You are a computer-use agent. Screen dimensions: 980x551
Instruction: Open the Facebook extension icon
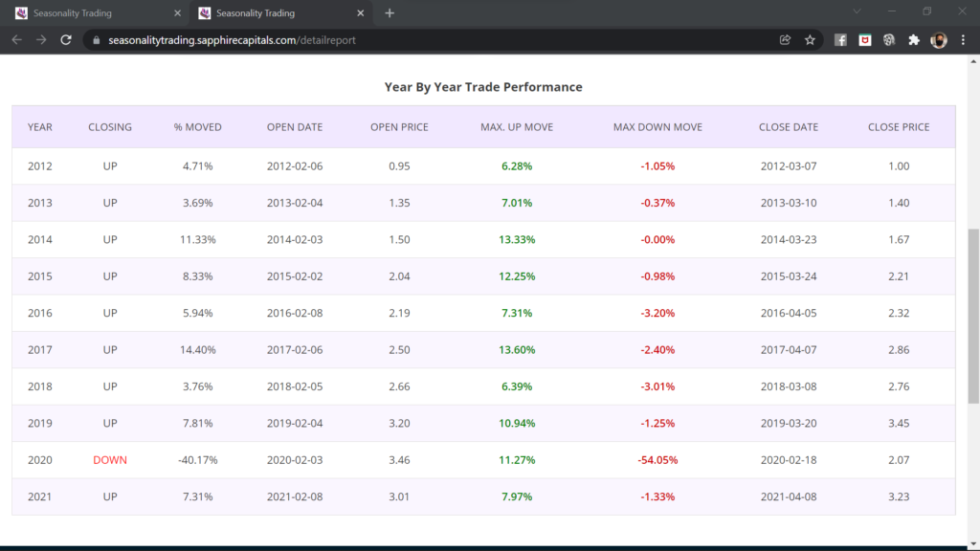pos(840,40)
